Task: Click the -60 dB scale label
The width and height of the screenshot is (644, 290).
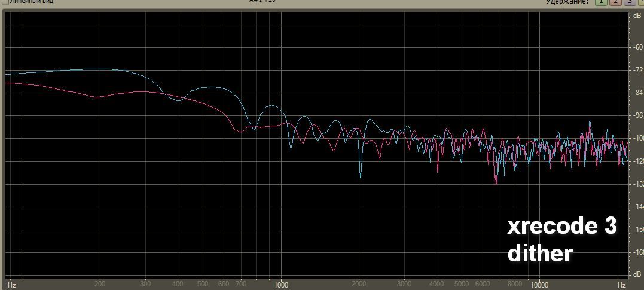Action: (x=639, y=47)
